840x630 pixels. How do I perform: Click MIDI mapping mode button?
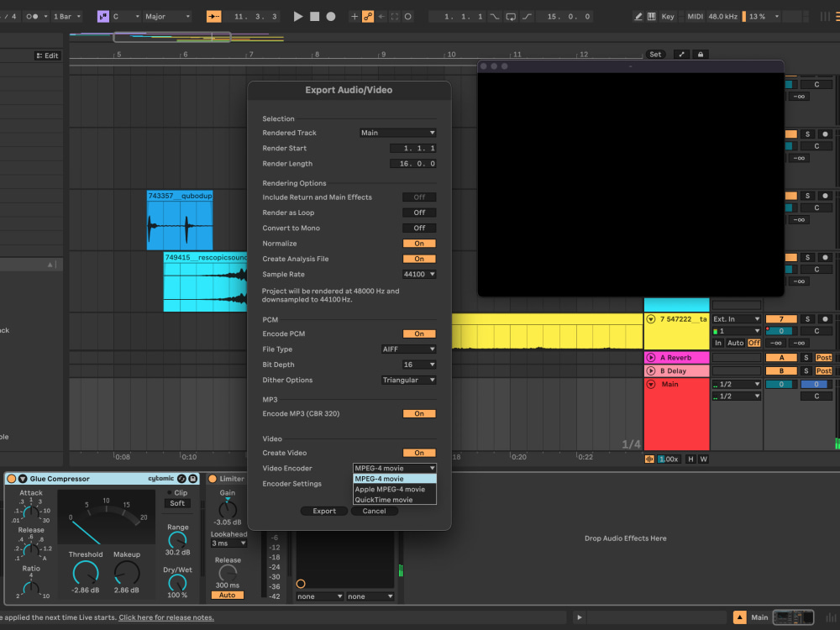695,17
